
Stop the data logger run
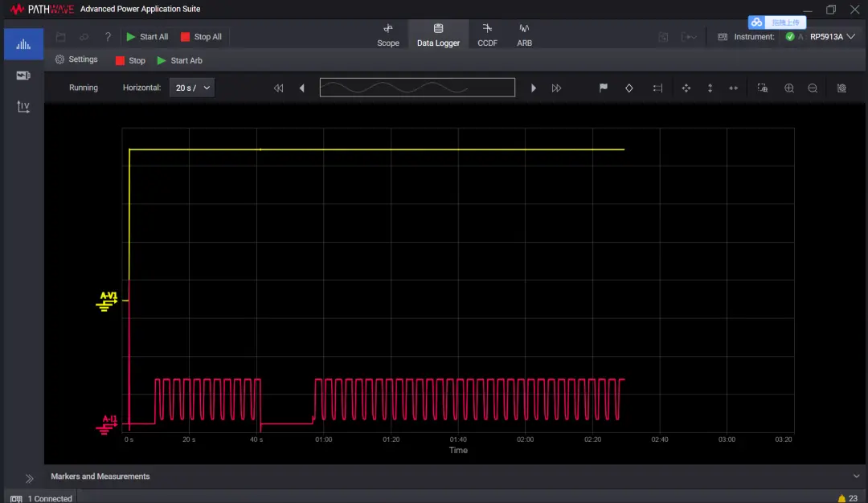pos(130,60)
